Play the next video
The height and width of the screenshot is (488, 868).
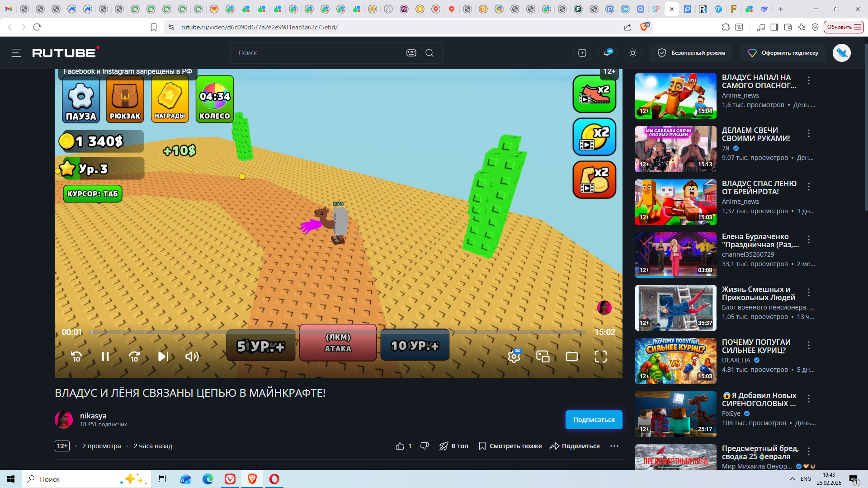pyautogui.click(x=163, y=357)
